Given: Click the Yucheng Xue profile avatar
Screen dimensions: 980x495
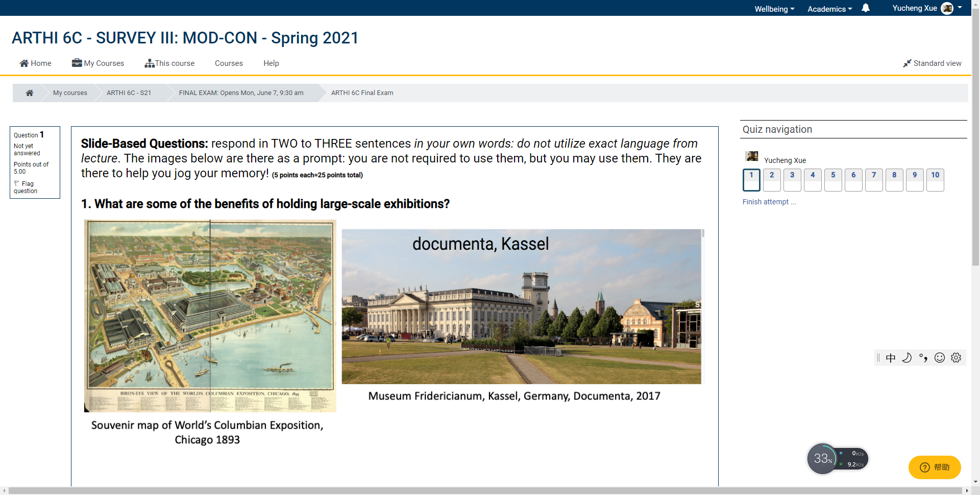Looking at the screenshot, I should click(947, 8).
